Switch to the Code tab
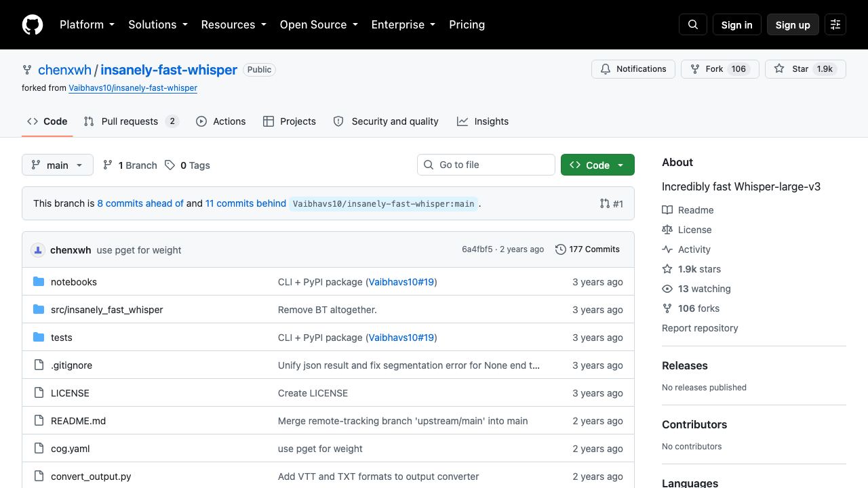The height and width of the screenshot is (488, 868). (x=47, y=121)
